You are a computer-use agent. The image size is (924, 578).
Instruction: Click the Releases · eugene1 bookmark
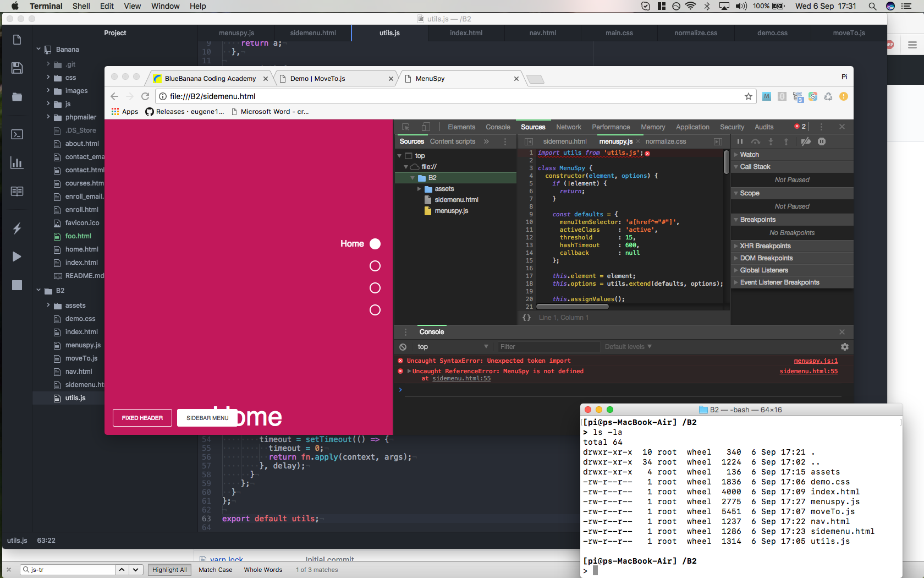(185, 112)
